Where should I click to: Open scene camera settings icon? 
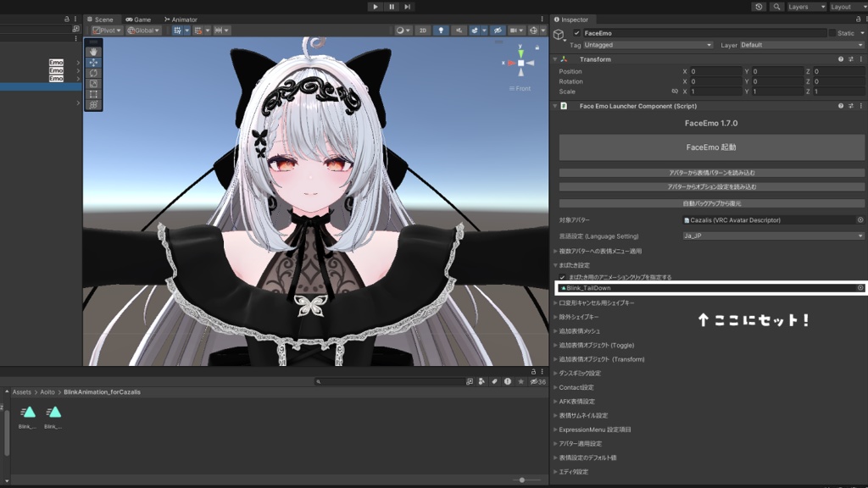coord(513,30)
